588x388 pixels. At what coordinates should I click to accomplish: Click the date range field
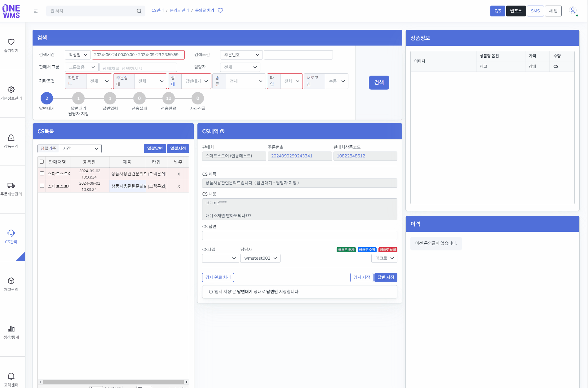[x=138, y=55]
